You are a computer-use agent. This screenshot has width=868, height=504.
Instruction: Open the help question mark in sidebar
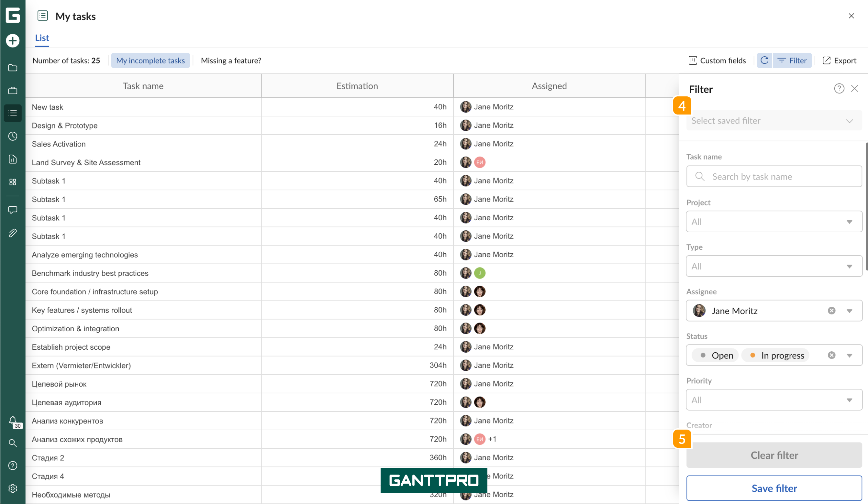(x=13, y=466)
